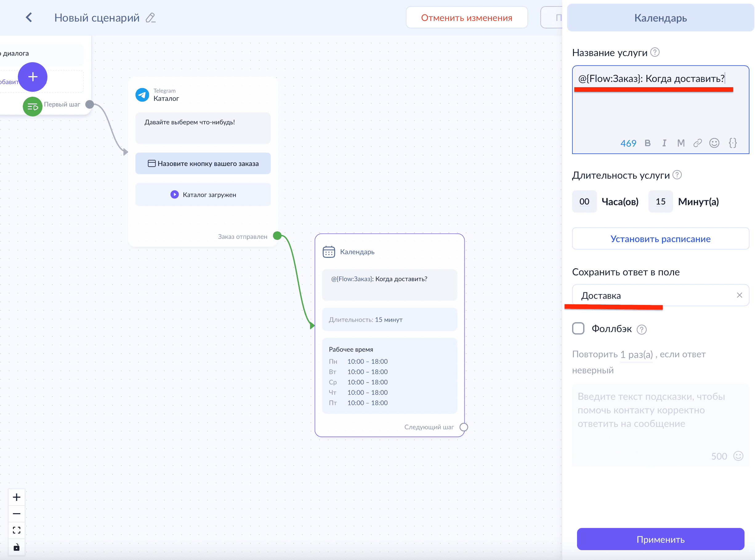This screenshot has height=560, width=755.
Task: Fit canvas to screen
Action: click(17, 530)
